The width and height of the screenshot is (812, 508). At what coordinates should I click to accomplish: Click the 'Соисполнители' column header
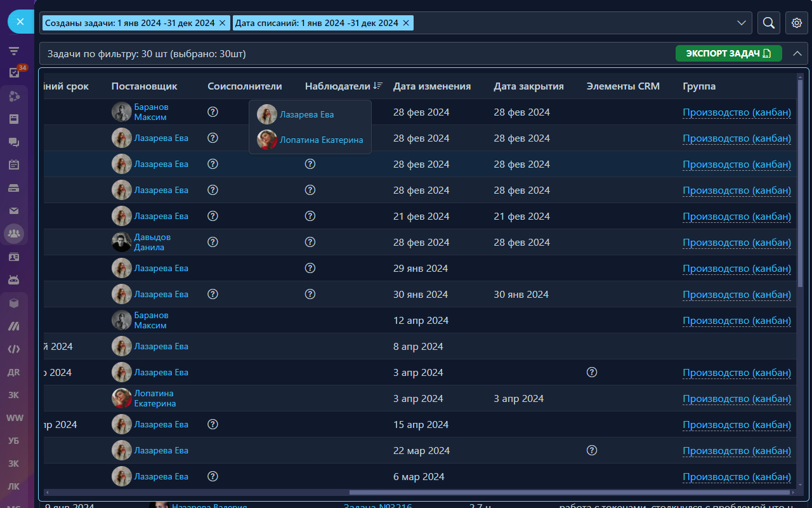[x=245, y=86]
